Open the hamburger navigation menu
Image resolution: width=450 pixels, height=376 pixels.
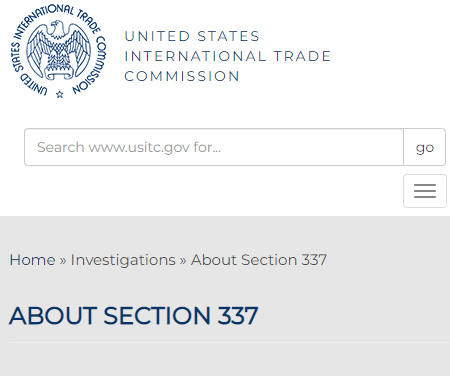coord(425,191)
